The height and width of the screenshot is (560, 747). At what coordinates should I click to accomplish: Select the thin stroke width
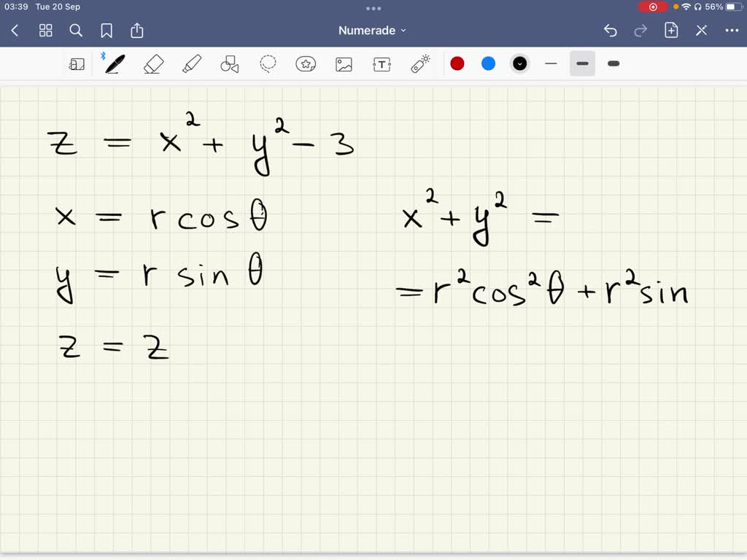(551, 63)
